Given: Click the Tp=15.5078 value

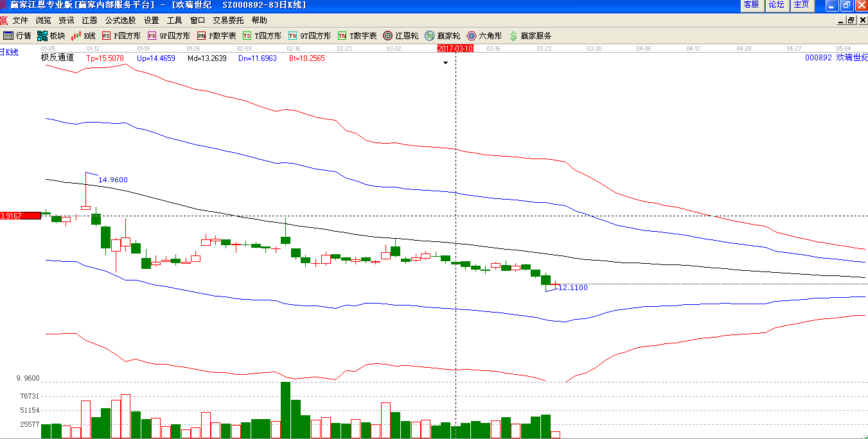Looking at the screenshot, I should (x=105, y=58).
